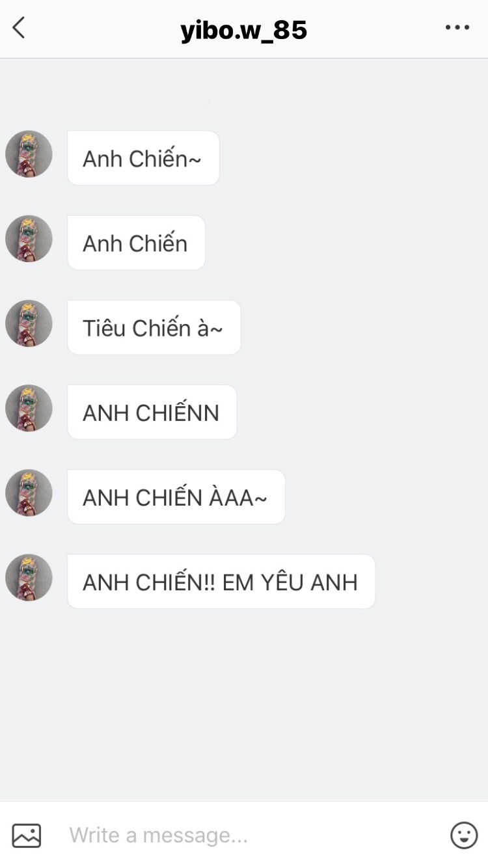This screenshot has width=488, height=868.
Task: Select the "ANH CHIẾN ÀAA~" message bubble
Action: 176,496
